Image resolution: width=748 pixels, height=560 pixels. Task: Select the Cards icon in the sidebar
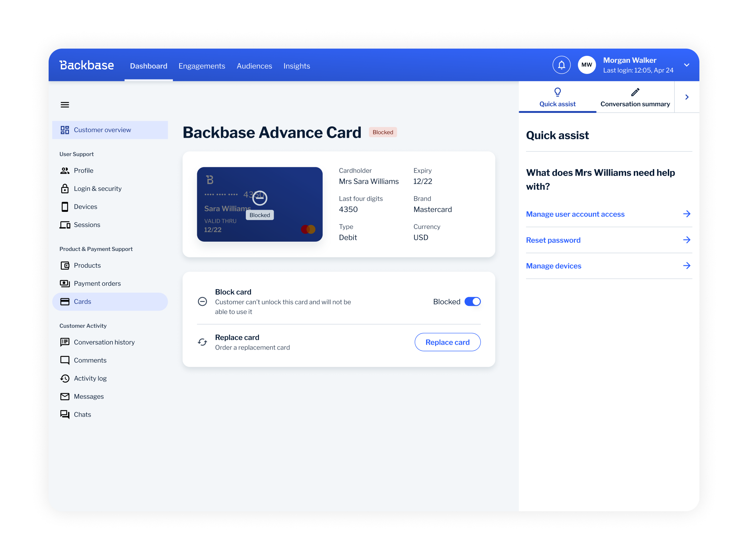pyautogui.click(x=65, y=301)
